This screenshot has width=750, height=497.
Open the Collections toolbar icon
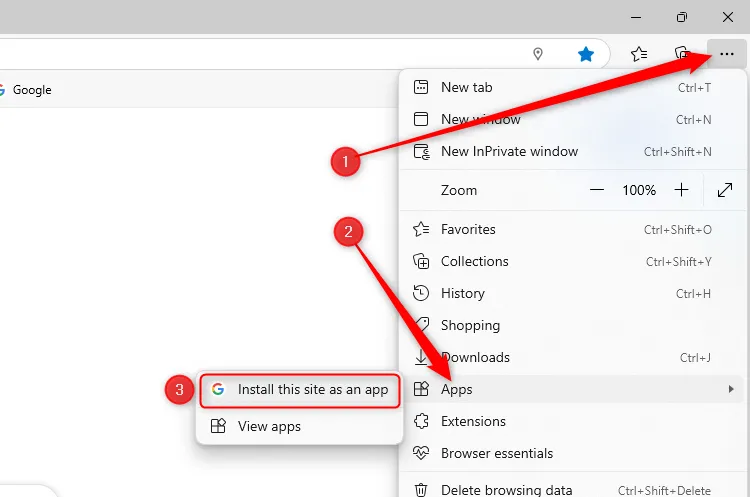pos(683,54)
